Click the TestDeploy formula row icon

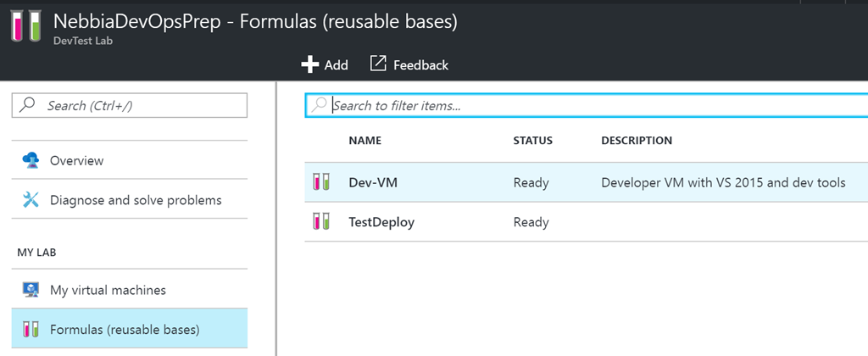click(321, 222)
